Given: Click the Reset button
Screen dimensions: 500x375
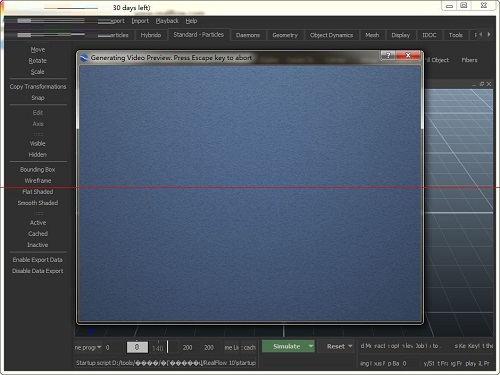Looking at the screenshot, I should (336, 346).
